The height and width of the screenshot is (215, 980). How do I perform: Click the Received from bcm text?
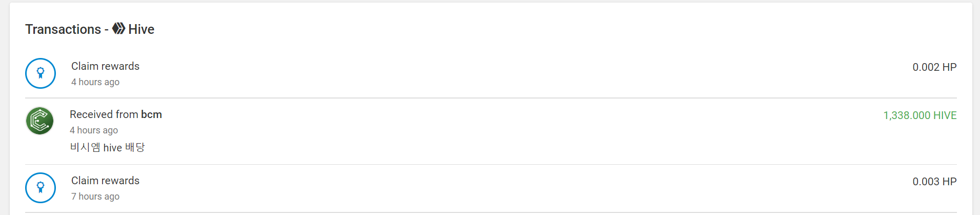pyautogui.click(x=116, y=114)
